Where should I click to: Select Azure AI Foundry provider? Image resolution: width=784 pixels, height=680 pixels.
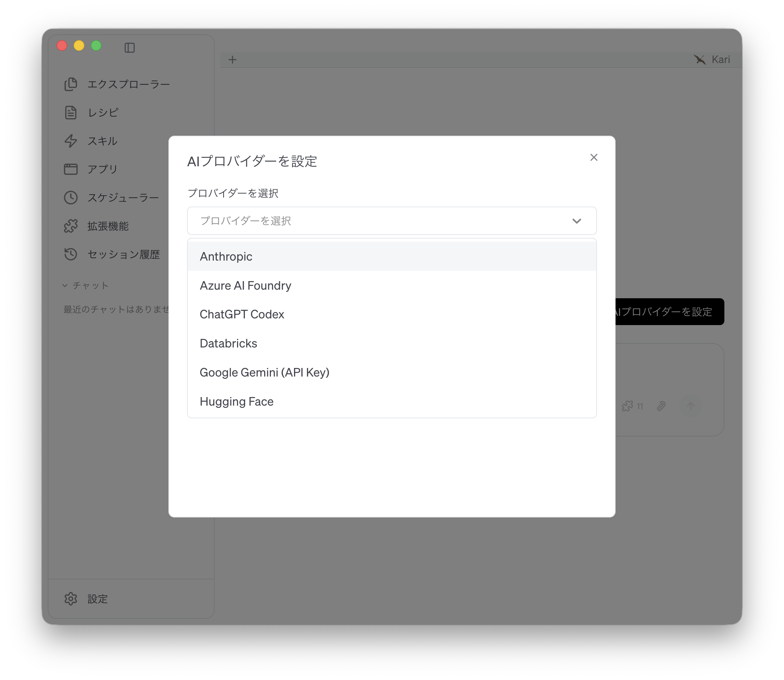click(392, 285)
